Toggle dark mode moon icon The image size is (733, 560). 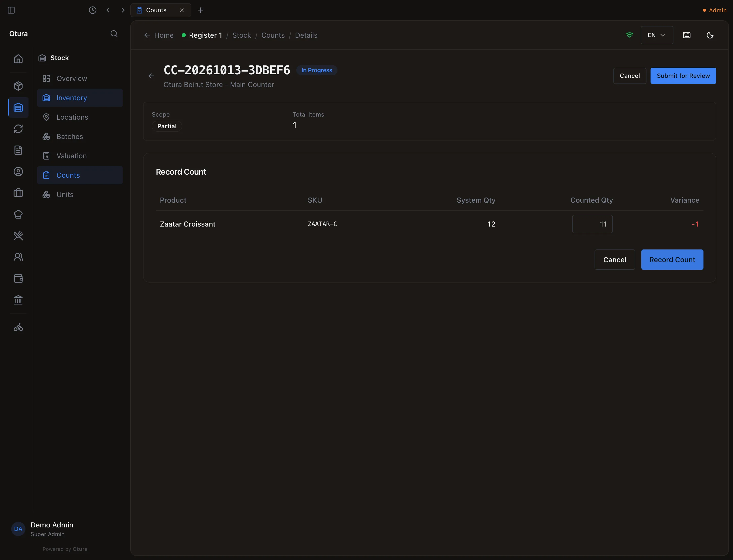(710, 35)
